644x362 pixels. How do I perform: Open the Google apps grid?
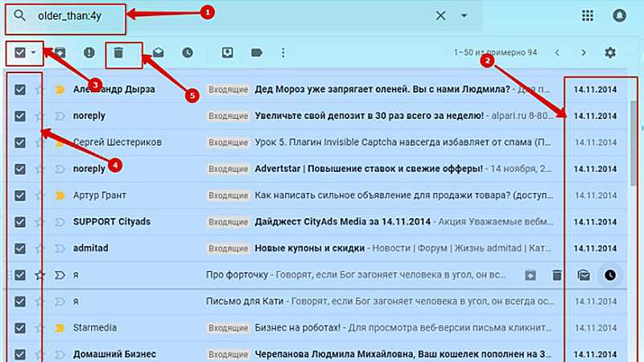(x=588, y=15)
